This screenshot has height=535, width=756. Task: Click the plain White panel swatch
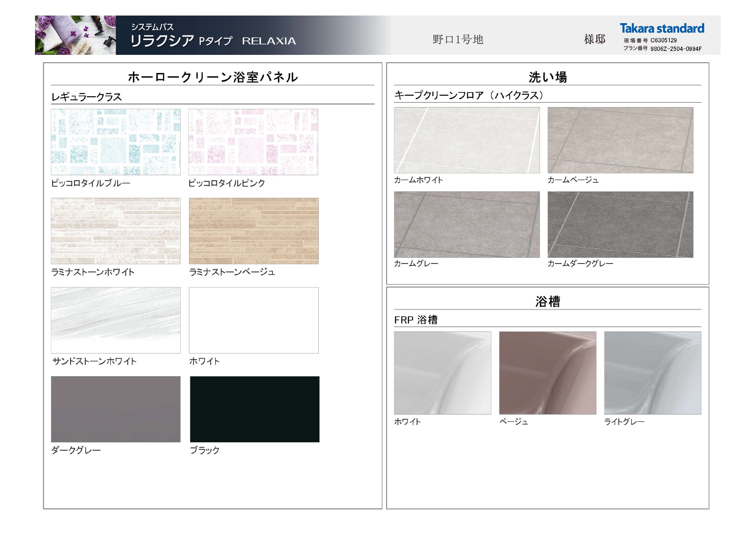(254, 320)
